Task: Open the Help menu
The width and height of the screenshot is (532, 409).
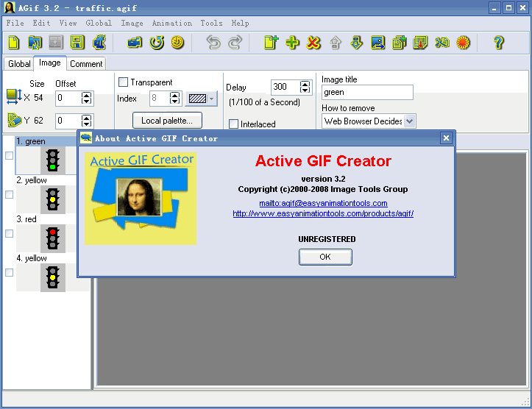Action: 240,23
